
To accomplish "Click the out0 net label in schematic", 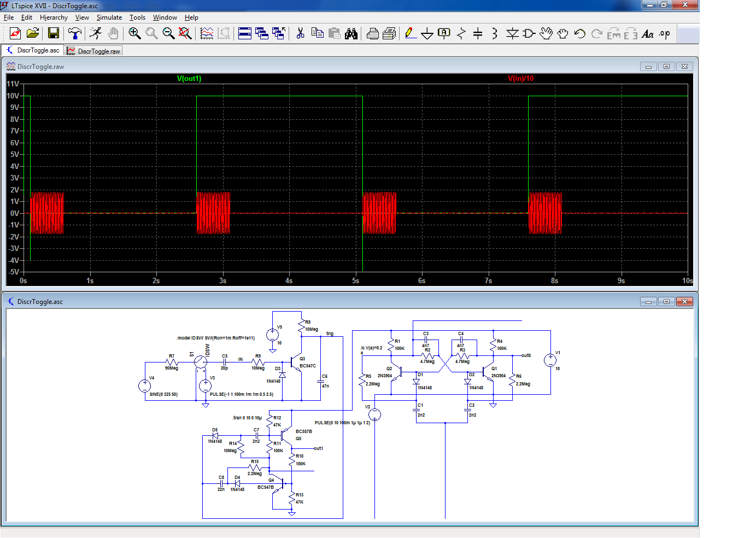I will (526, 355).
